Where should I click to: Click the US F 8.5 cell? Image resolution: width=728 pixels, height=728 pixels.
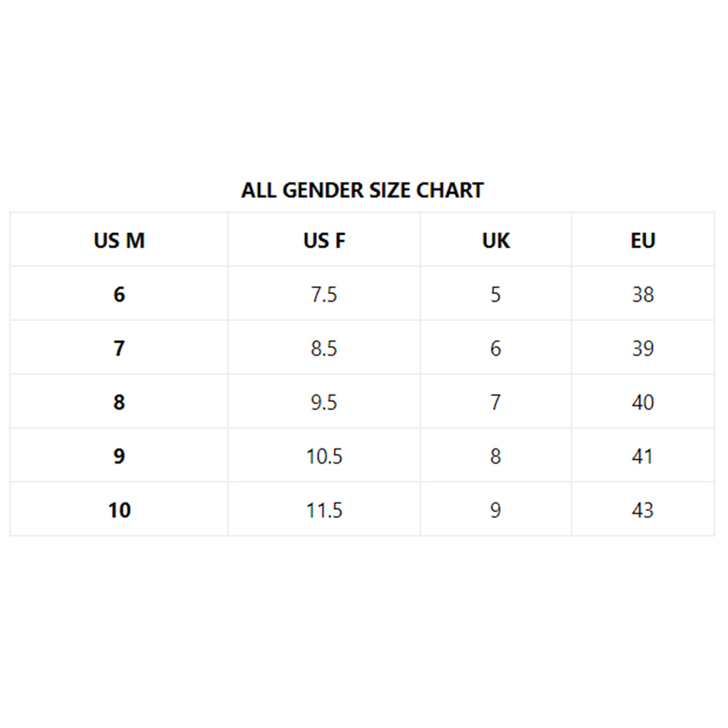coord(324,347)
